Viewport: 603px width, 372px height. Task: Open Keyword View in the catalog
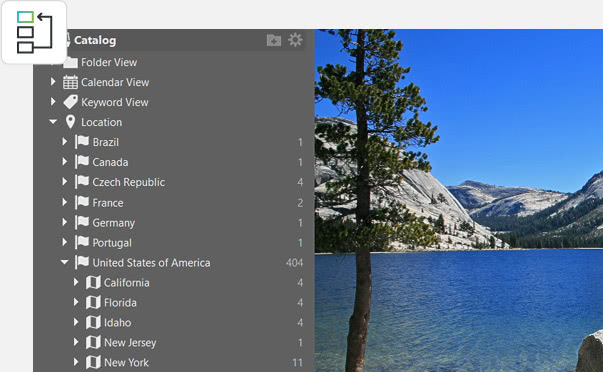click(x=115, y=102)
